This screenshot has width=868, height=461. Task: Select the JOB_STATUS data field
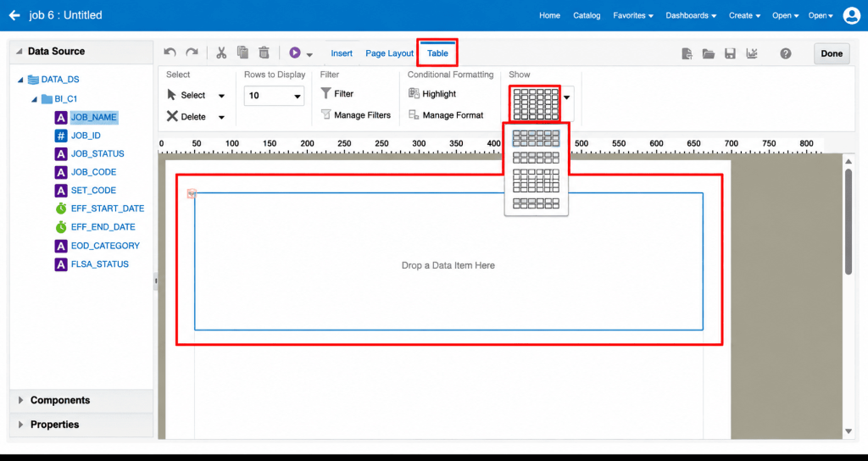pyautogui.click(x=97, y=154)
